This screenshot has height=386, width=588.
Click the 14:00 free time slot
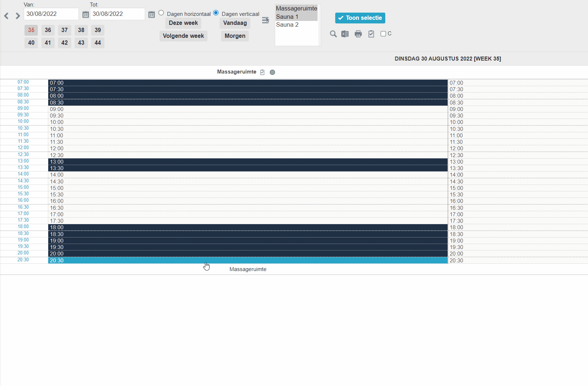[248, 175]
